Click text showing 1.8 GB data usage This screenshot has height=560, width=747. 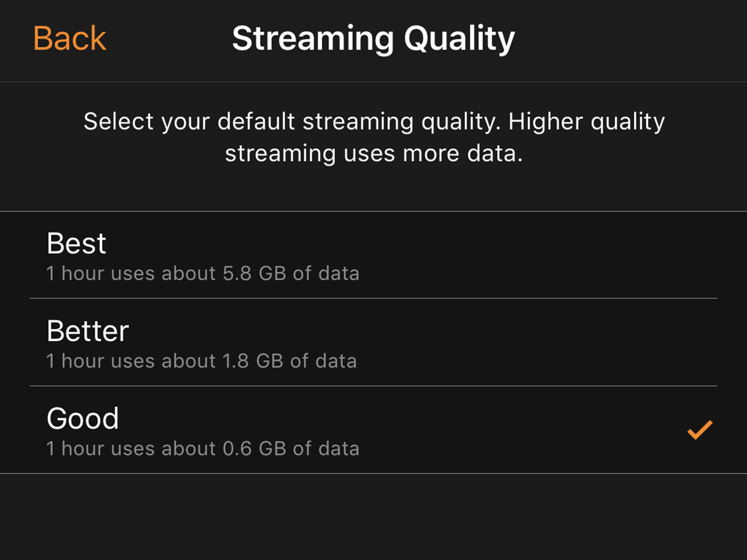pyautogui.click(x=200, y=361)
